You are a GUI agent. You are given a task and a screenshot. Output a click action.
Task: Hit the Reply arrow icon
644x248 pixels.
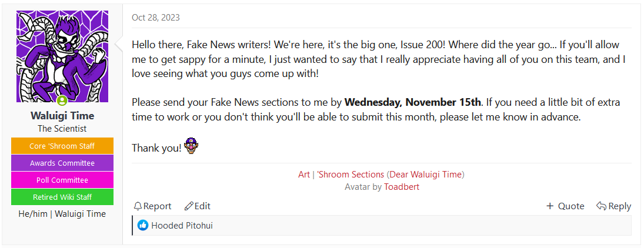[x=601, y=206]
